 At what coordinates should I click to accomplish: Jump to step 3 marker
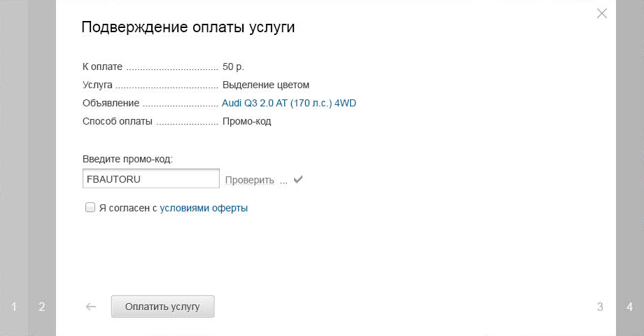tap(600, 307)
